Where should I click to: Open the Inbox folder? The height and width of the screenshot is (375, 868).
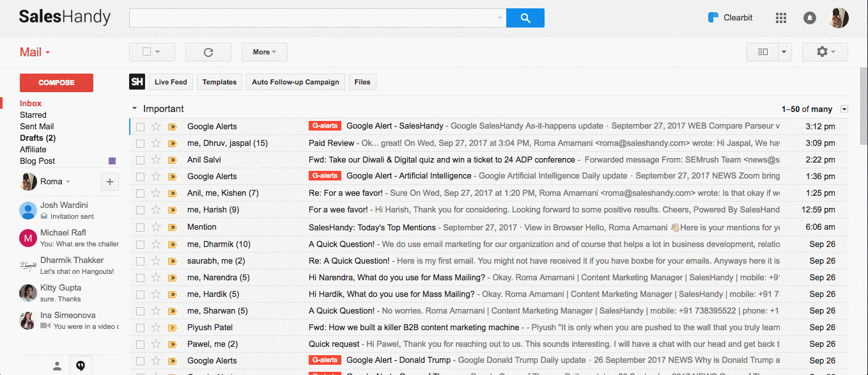click(x=31, y=104)
